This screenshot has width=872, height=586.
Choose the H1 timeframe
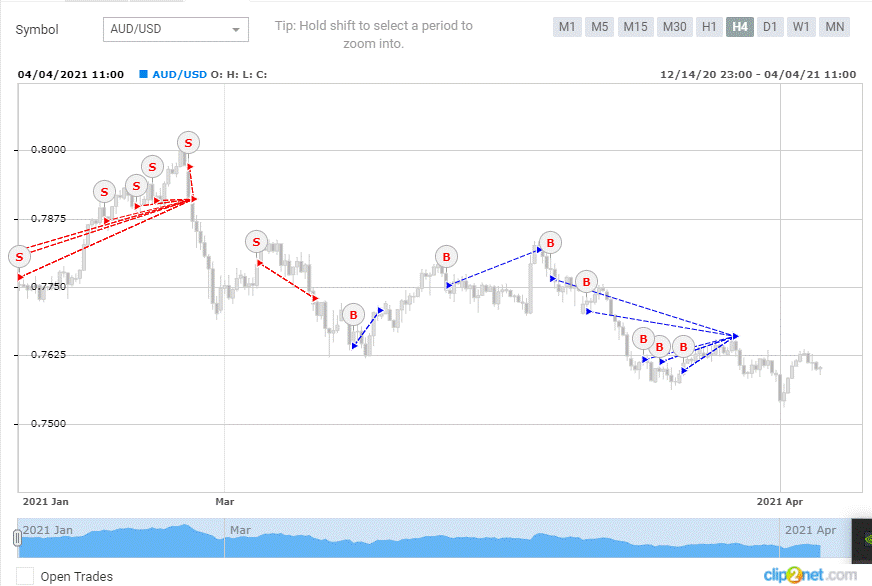tap(709, 27)
